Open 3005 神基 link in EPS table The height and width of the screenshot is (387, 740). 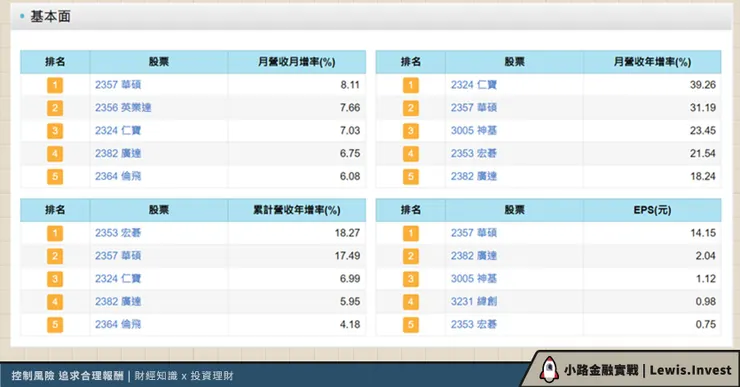(474, 279)
